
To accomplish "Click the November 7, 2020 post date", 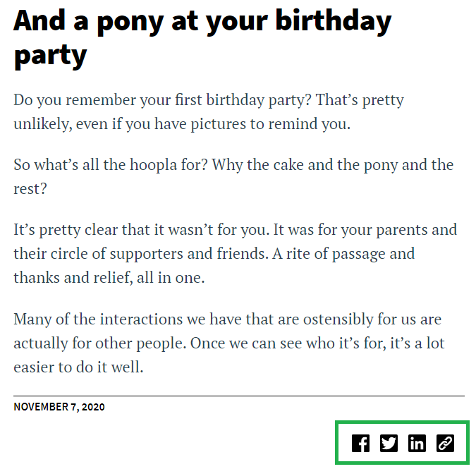I will point(59,407).
